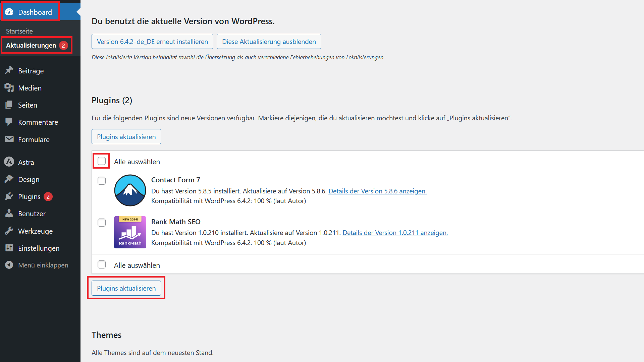Click the Themes section heading
This screenshot has width=644, height=362.
[x=106, y=335]
